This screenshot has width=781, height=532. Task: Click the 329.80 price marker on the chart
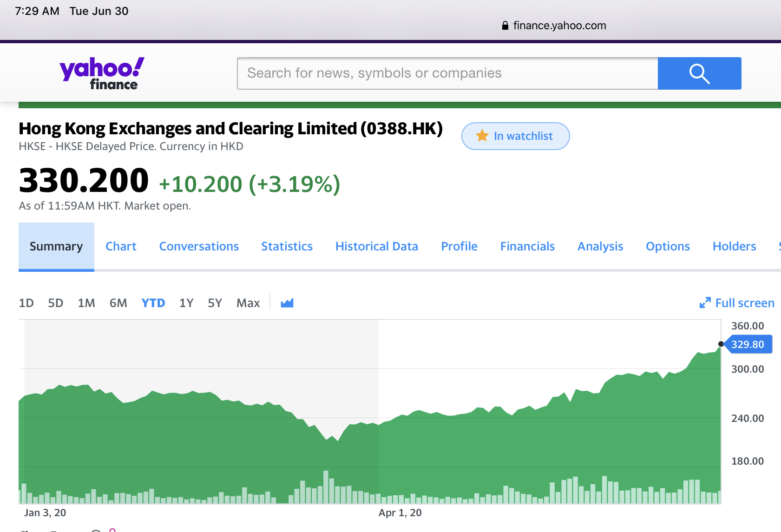(x=747, y=344)
